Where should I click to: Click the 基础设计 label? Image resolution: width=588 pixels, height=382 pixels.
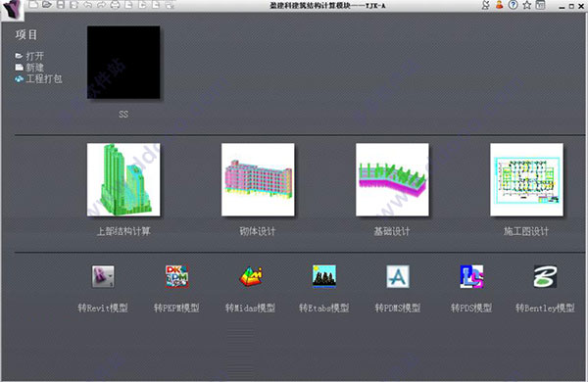tap(392, 231)
